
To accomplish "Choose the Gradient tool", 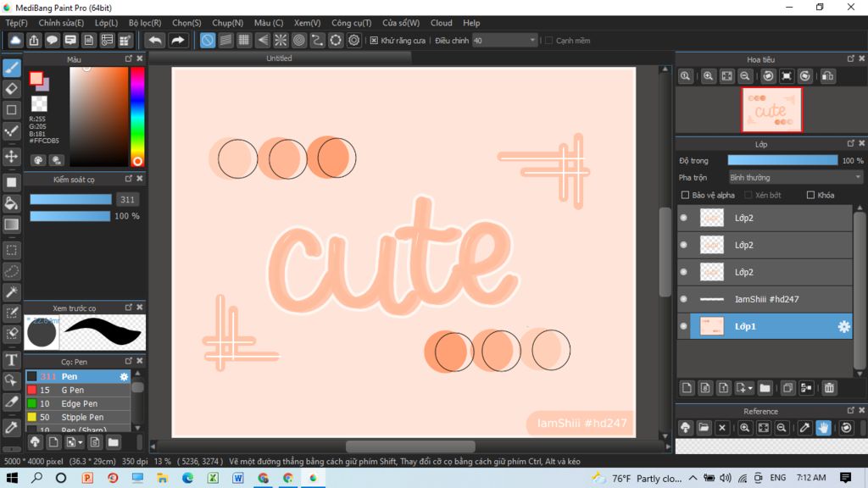I will tap(12, 224).
